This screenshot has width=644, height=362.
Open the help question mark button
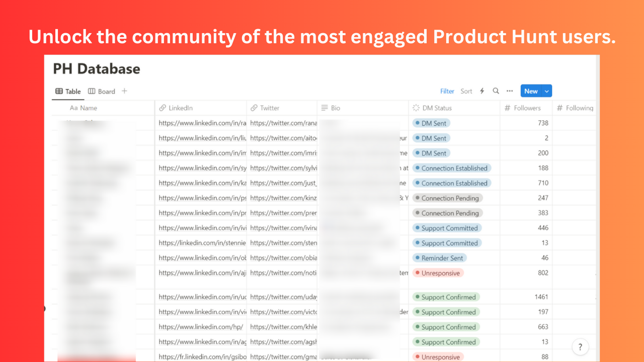580,347
